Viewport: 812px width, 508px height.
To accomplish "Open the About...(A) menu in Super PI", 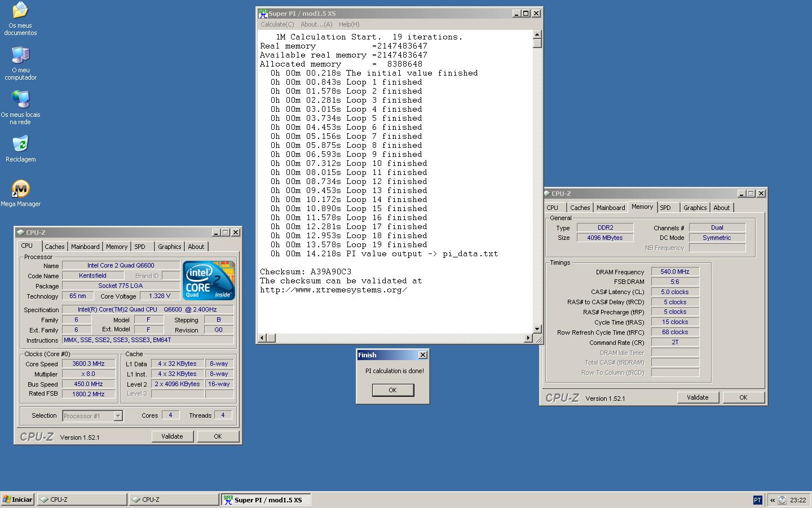I will (316, 24).
